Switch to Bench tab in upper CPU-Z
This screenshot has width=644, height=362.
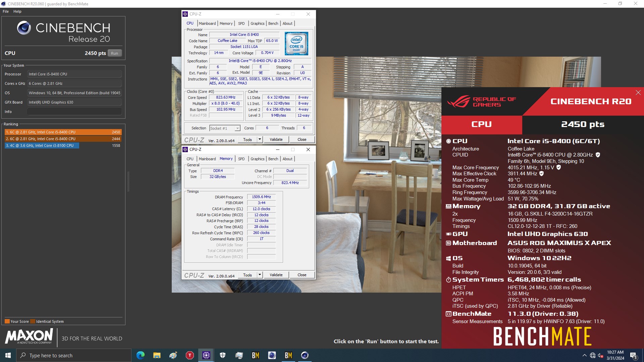(x=273, y=23)
